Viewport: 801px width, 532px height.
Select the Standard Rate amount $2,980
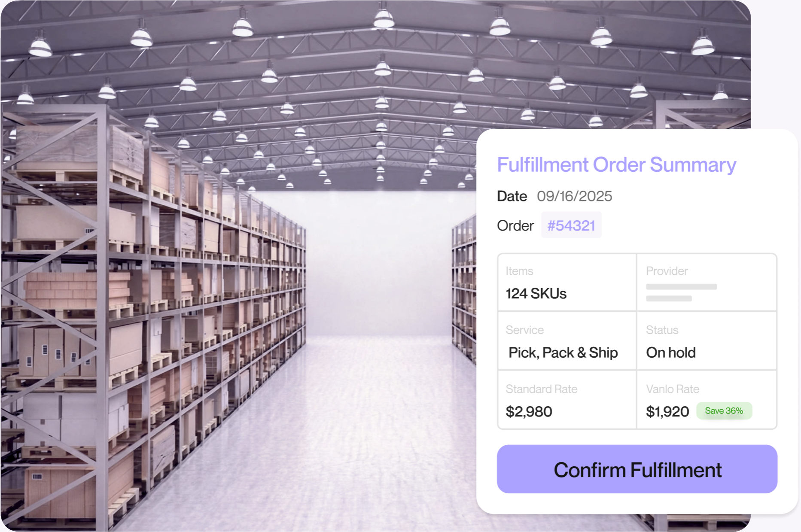click(529, 411)
